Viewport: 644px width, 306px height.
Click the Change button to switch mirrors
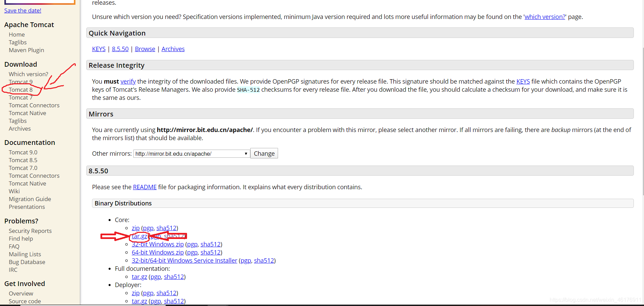coord(264,153)
